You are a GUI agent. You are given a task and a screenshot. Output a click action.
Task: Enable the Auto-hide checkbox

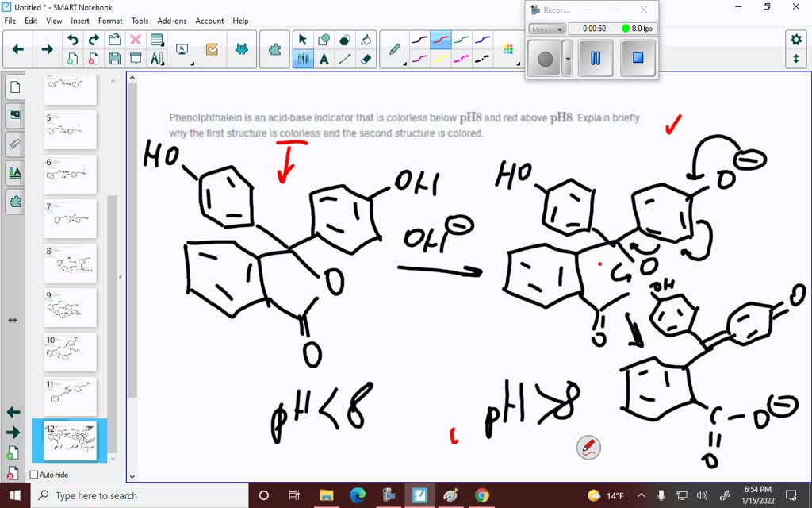[x=34, y=474]
